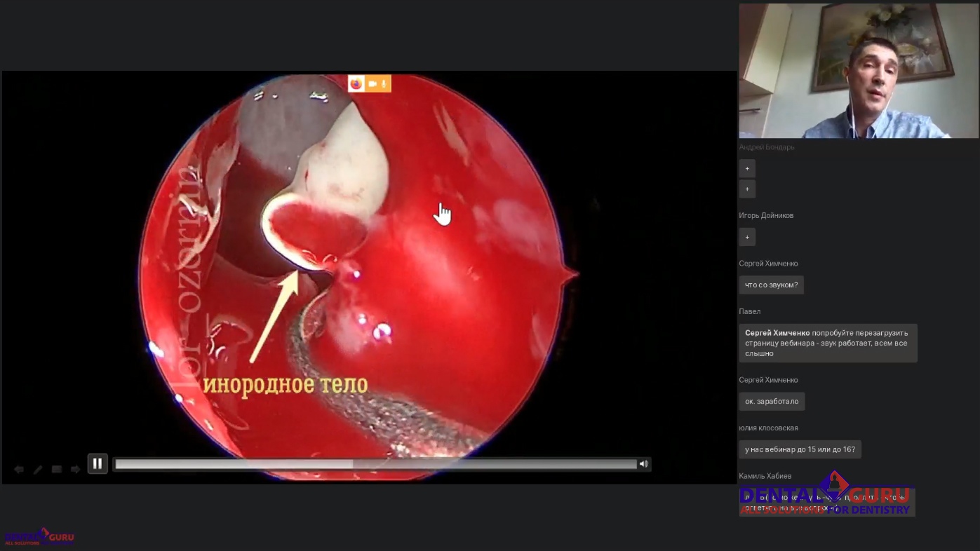Viewport: 980px width, 551px height.
Task: Click the Firefox icon in sharing indicator
Action: pos(356,84)
